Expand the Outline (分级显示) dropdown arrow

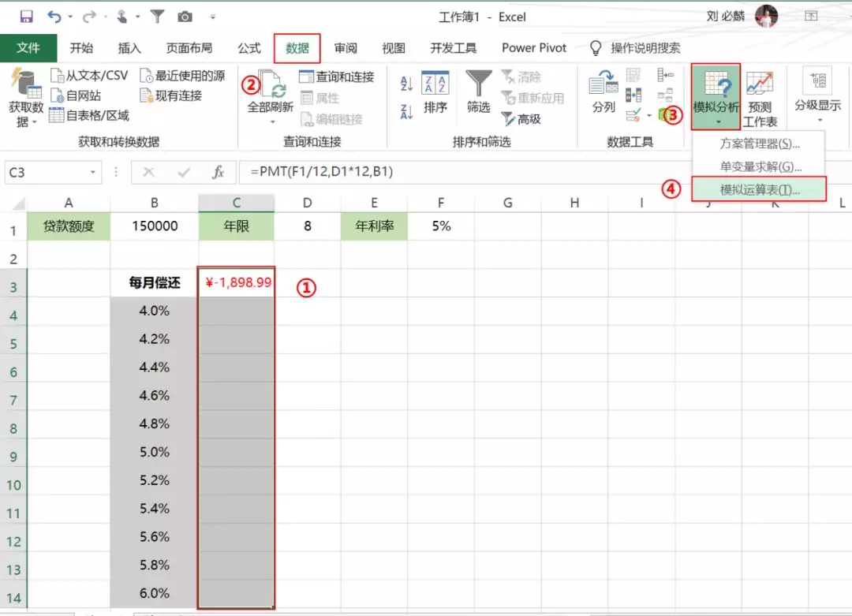820,120
